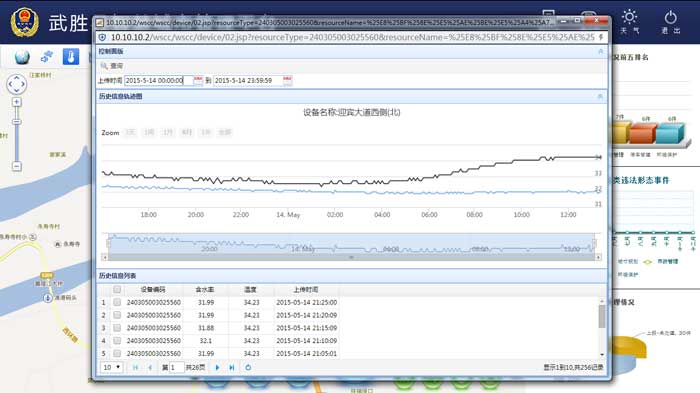
Task: Collapse the history trend chart panel
Action: 600,96
